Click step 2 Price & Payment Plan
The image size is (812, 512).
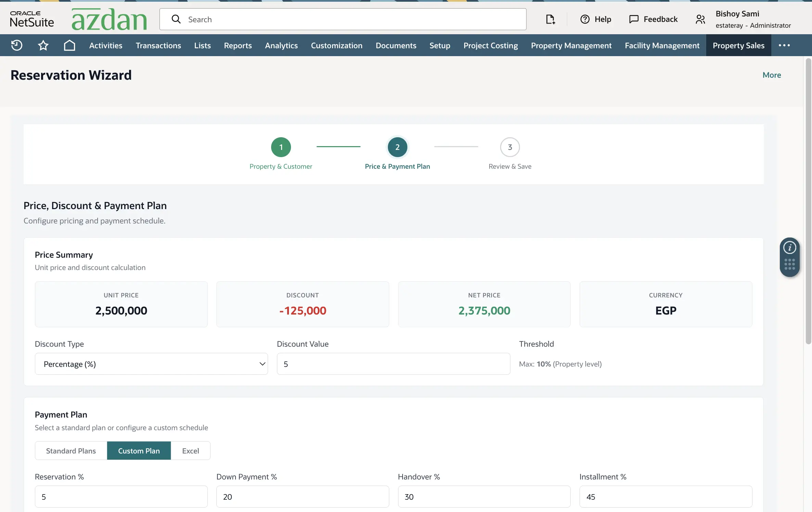click(x=397, y=154)
